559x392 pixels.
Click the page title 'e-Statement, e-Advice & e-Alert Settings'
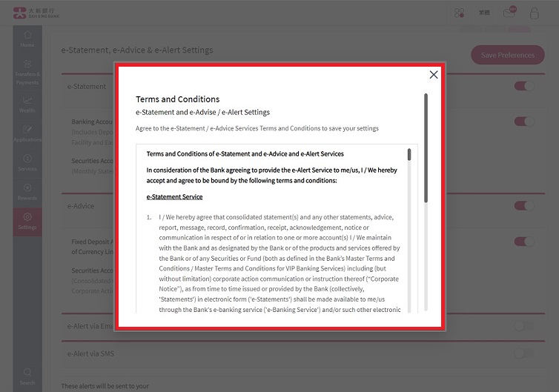click(137, 50)
